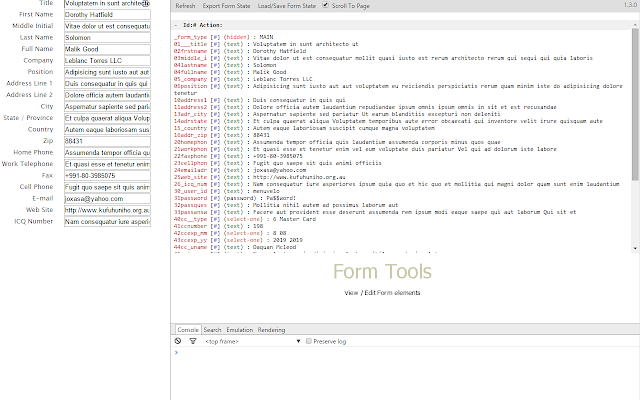The height and width of the screenshot is (400, 640).
Task: Click the ICQ Number input field
Action: point(107,222)
